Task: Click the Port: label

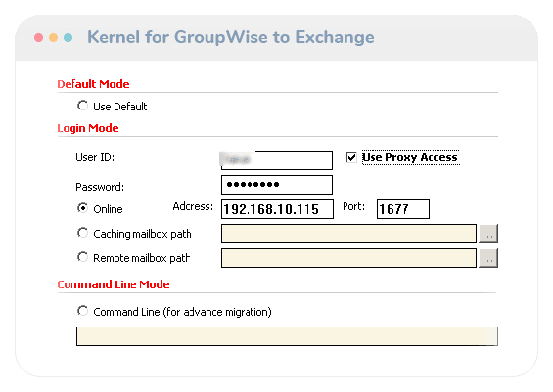Action: tap(353, 206)
